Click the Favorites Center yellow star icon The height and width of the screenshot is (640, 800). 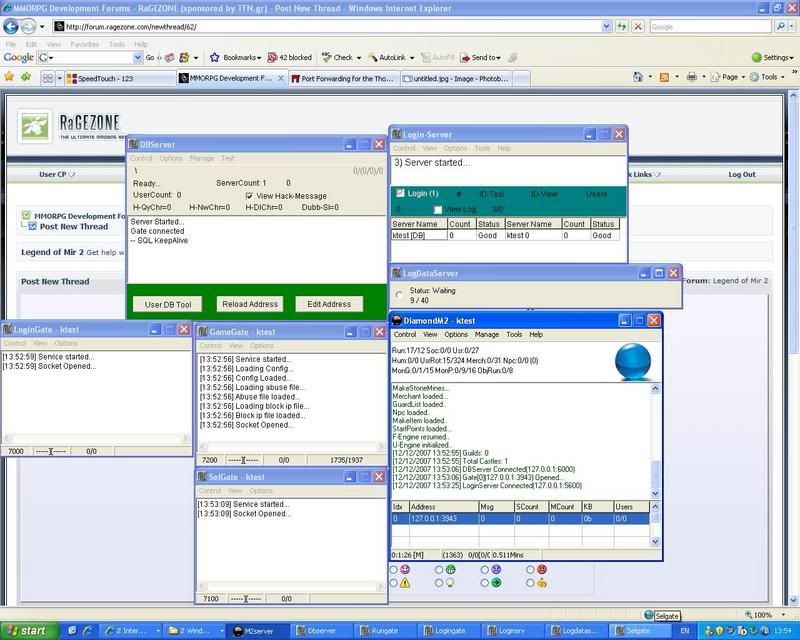click(x=9, y=77)
